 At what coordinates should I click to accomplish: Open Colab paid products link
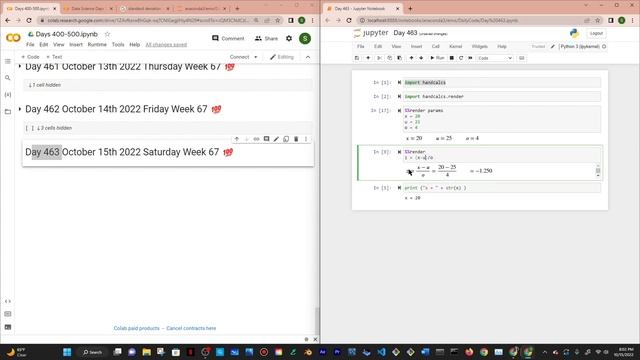click(136, 328)
